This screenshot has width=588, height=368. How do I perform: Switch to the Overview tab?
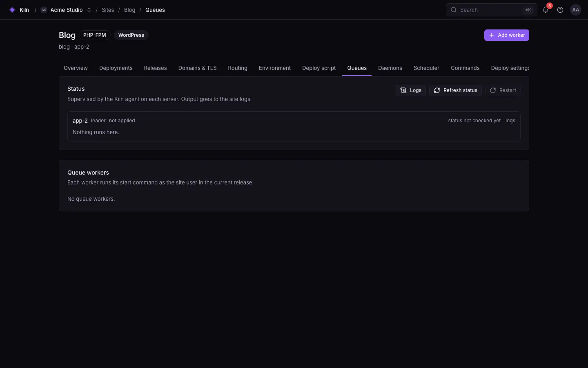click(x=76, y=68)
